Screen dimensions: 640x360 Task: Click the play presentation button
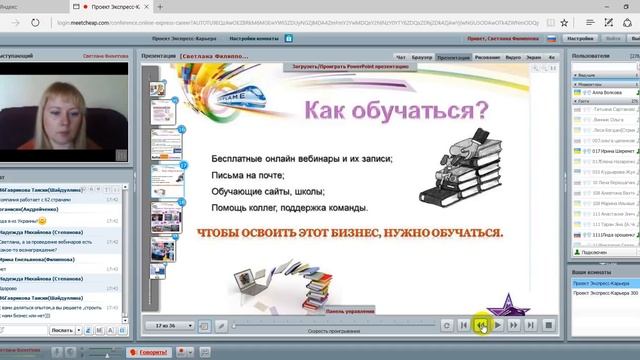[498, 325]
